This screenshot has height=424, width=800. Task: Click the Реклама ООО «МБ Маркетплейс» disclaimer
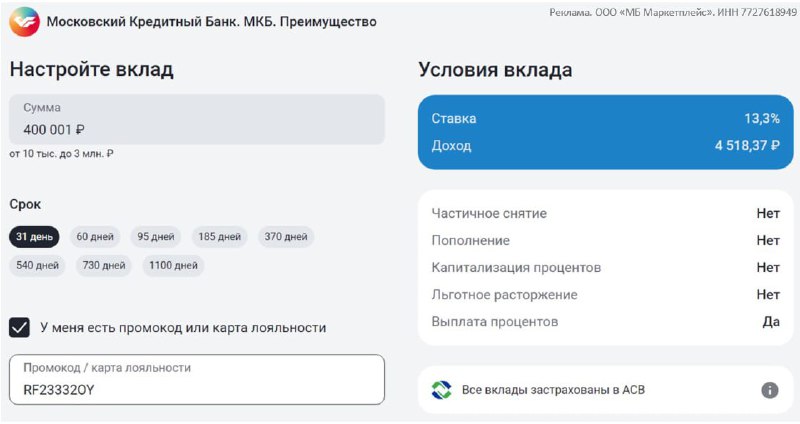point(672,12)
